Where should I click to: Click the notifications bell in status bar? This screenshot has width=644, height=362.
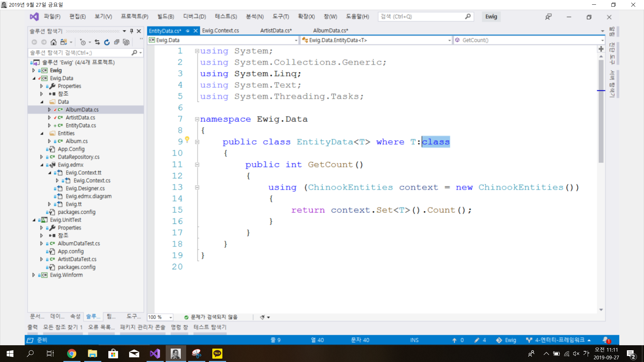[606, 340]
